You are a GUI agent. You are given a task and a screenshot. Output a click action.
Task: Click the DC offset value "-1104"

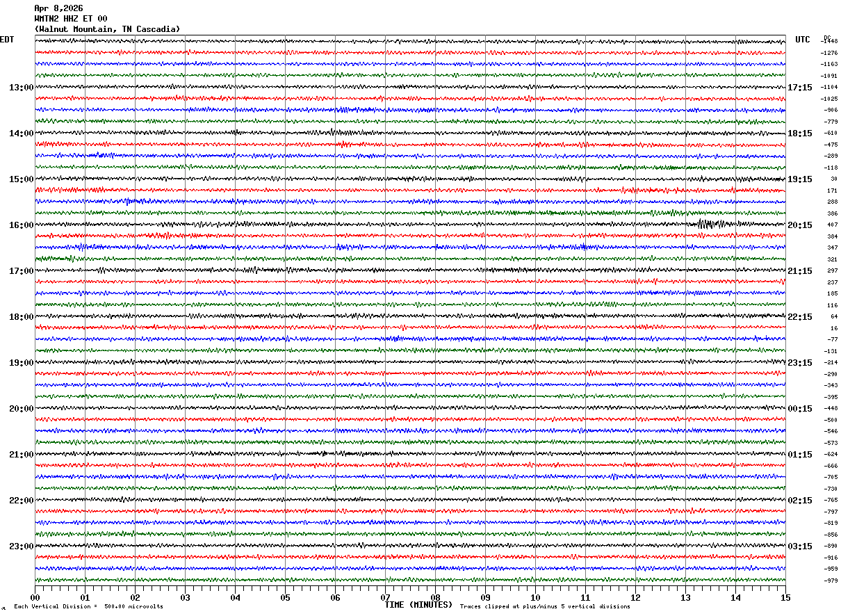[829, 87]
